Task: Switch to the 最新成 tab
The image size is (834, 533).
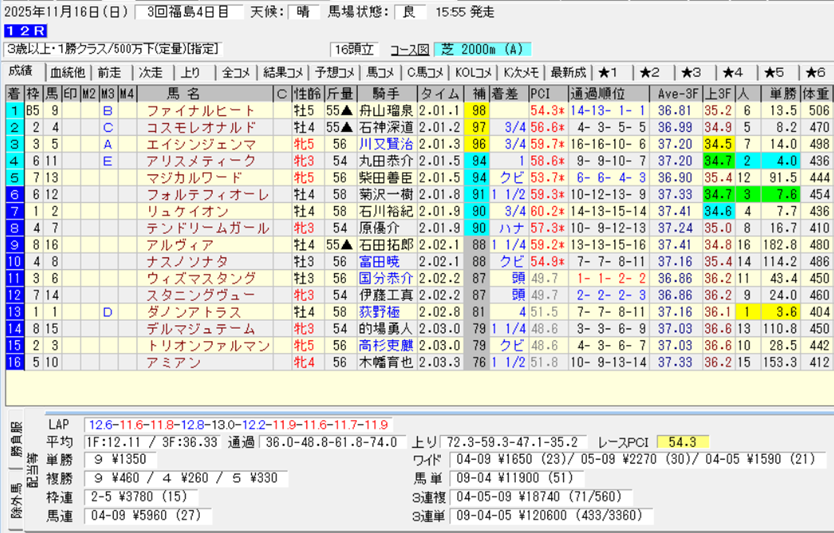Action: click(567, 72)
